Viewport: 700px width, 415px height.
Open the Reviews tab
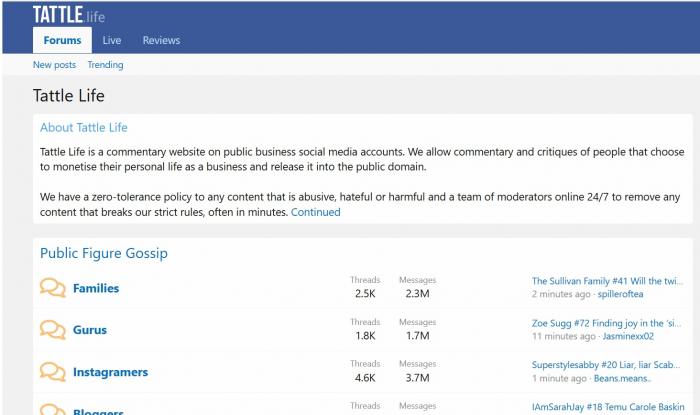coord(161,40)
